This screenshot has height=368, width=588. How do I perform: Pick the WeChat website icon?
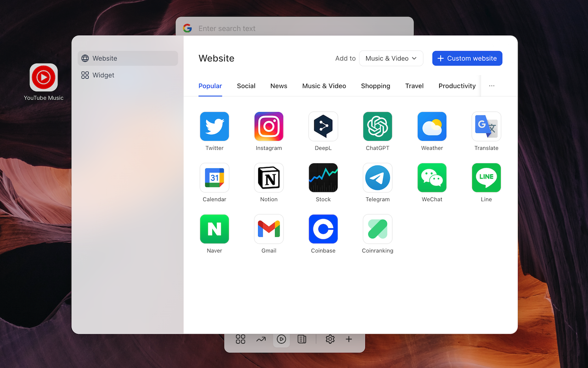(432, 178)
